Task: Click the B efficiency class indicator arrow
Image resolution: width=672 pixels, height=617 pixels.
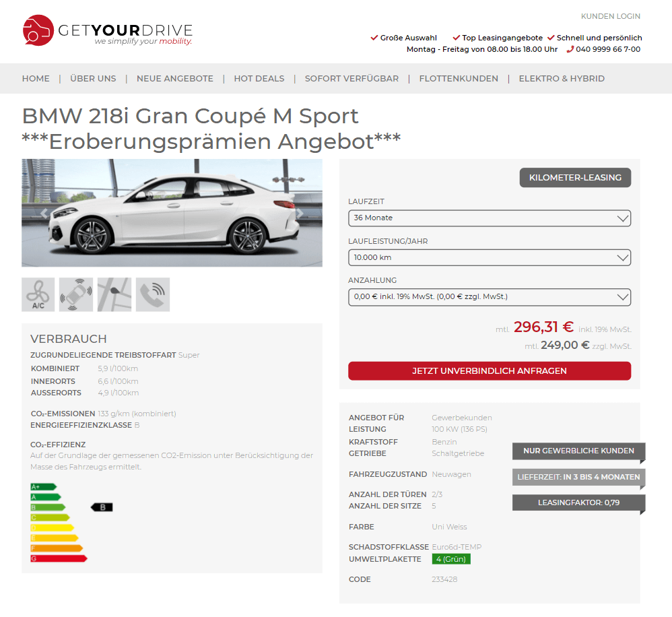Action: 102,507
